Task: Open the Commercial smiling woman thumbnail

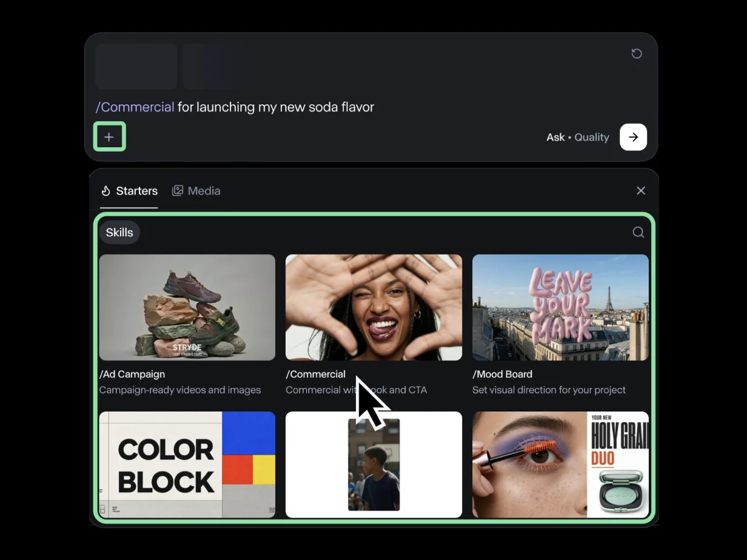Action: pos(373,307)
